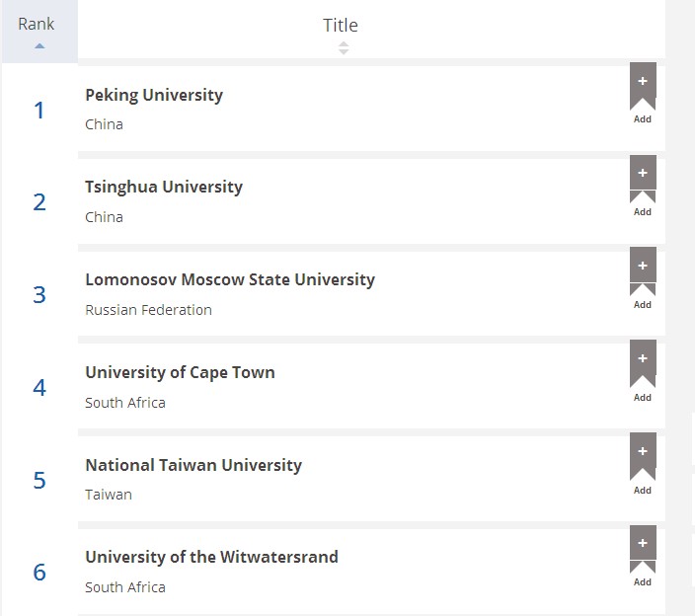
Task: Click rank number 1
Action: (x=39, y=110)
